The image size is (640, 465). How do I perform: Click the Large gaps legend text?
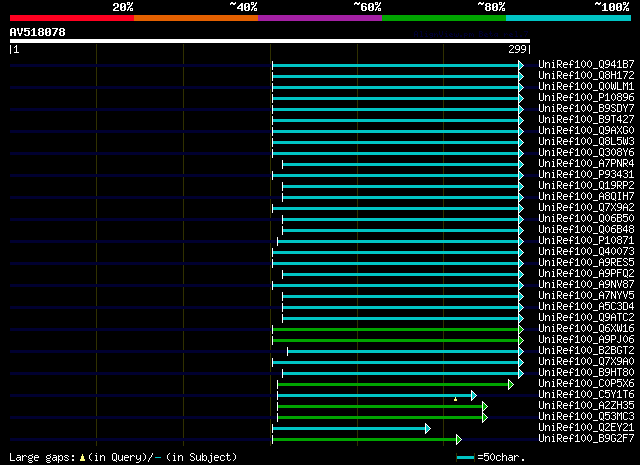[123, 457]
